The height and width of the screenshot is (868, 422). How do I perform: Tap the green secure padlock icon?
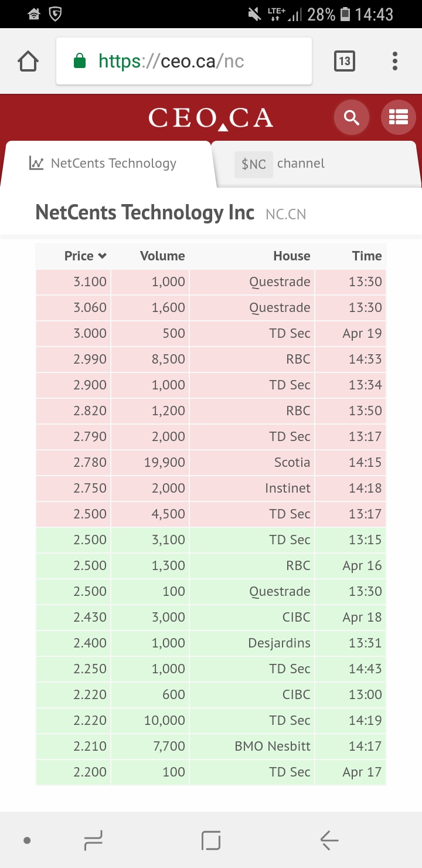click(80, 61)
